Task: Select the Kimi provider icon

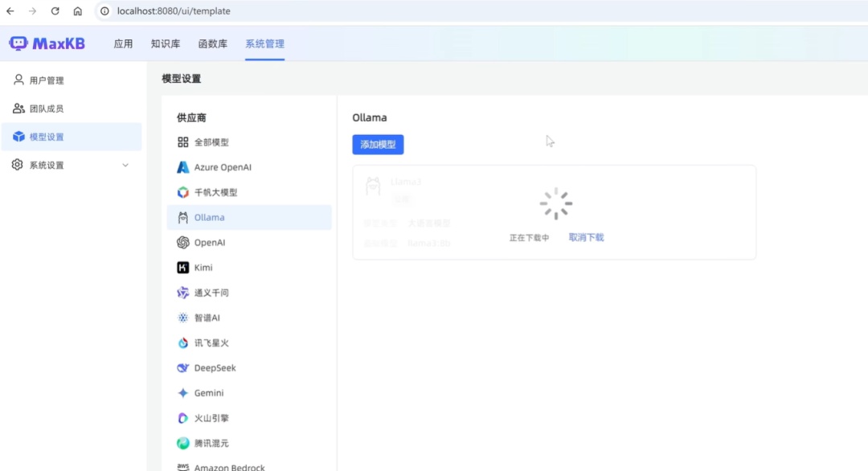Action: click(x=183, y=268)
